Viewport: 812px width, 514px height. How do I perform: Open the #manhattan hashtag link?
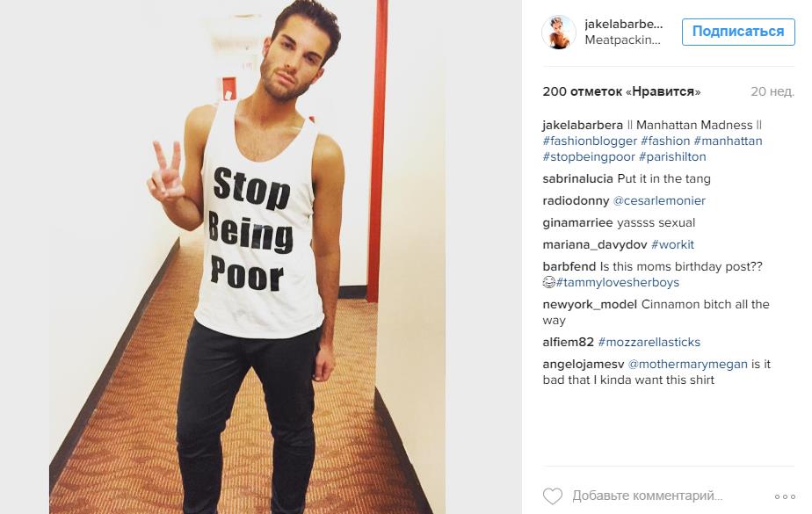[x=728, y=141]
